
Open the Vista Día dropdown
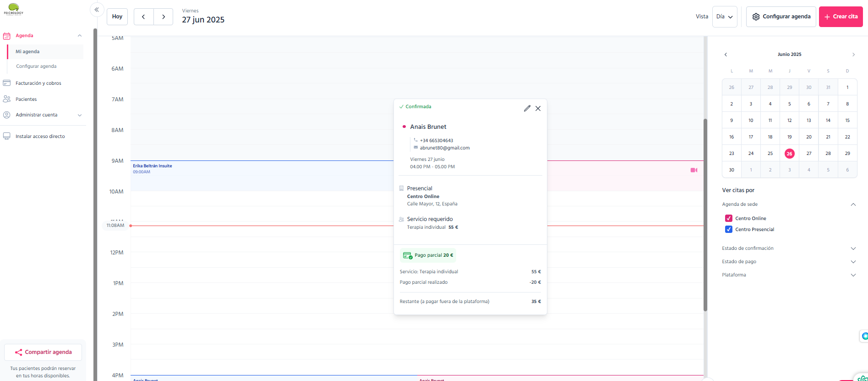(x=725, y=17)
